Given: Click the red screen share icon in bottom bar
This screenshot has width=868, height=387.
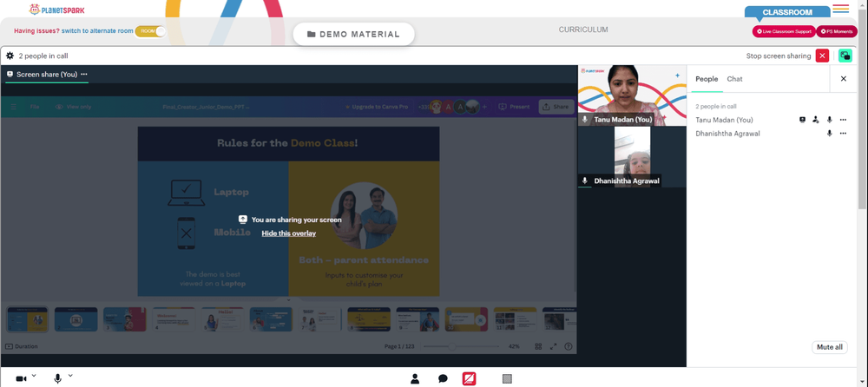Looking at the screenshot, I should pos(470,378).
